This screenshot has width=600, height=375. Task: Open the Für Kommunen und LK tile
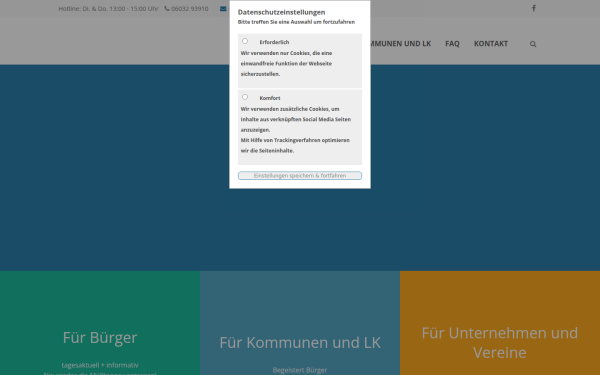300,323
